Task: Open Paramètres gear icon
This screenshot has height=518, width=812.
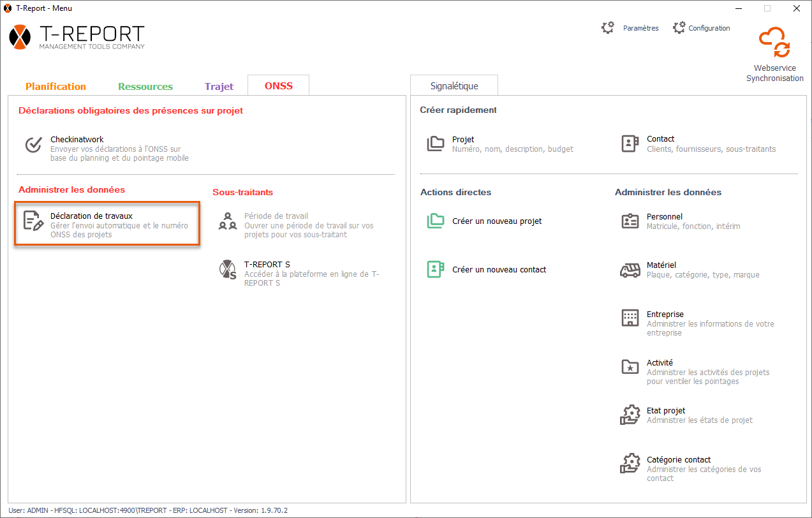Action: (608, 28)
